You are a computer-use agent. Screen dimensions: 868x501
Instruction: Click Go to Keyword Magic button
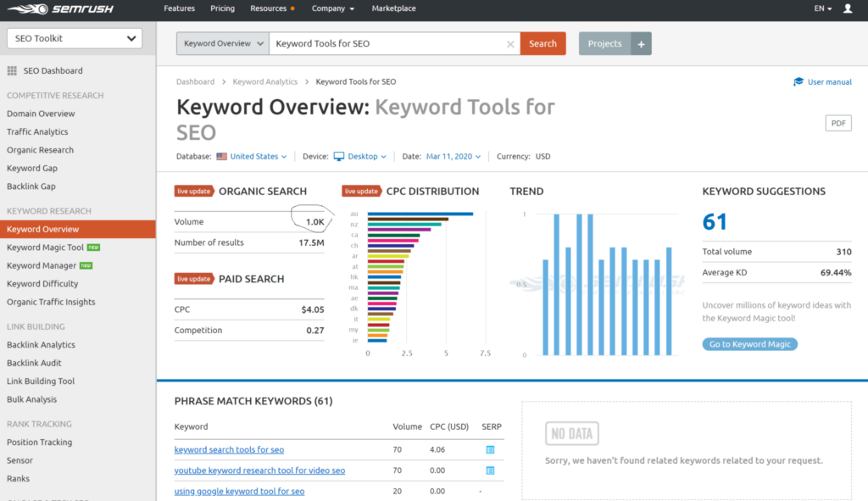pyautogui.click(x=749, y=344)
